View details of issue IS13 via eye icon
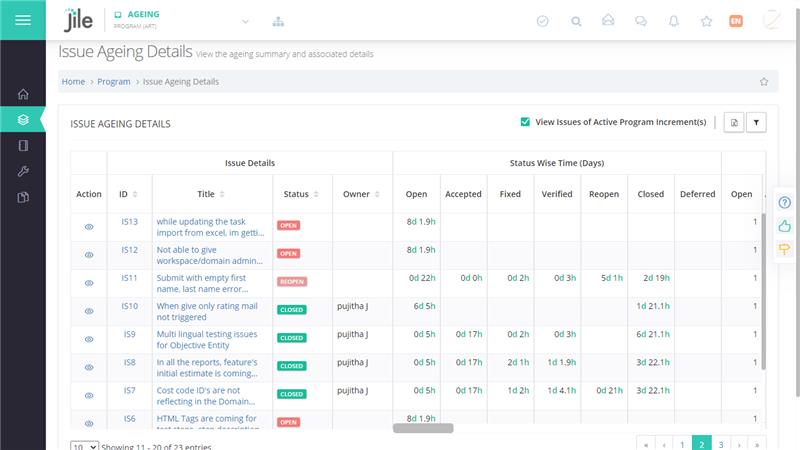The width and height of the screenshot is (800, 450). pyautogui.click(x=89, y=227)
